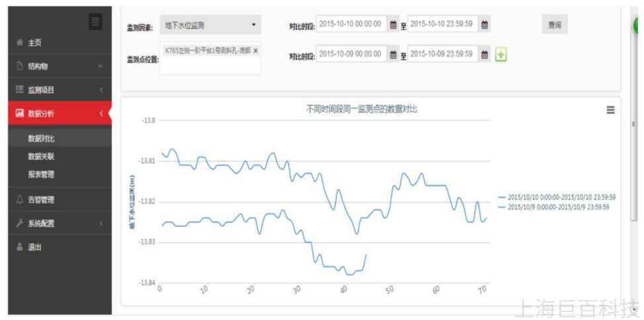Open 报表管理 submenu item

point(41,175)
